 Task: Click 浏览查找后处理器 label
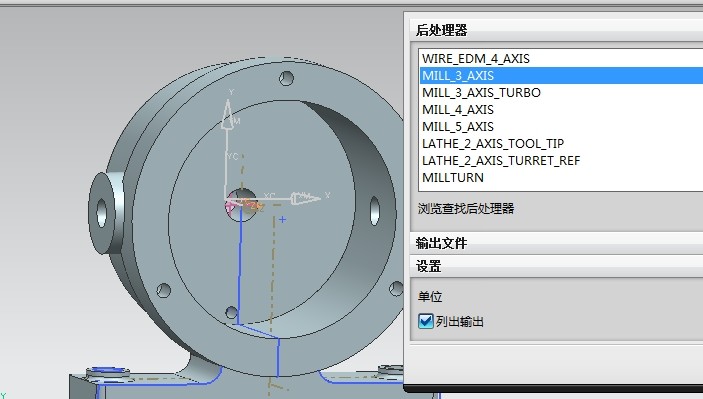point(466,208)
